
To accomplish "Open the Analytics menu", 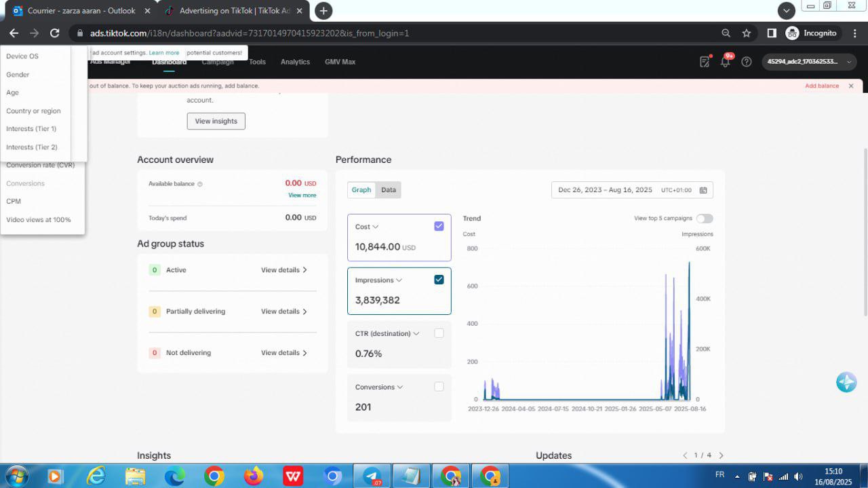I will point(295,62).
